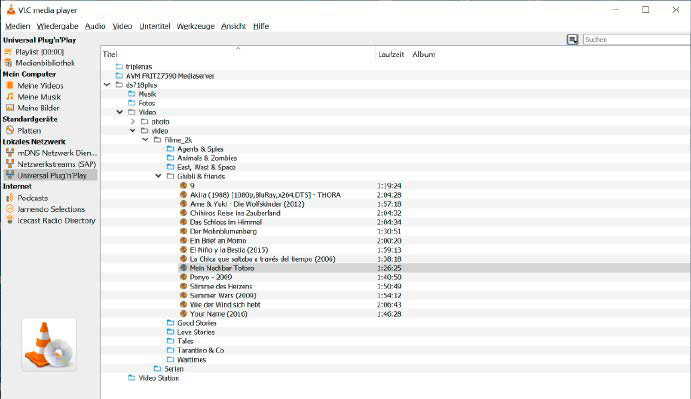The width and height of the screenshot is (691, 399).
Task: Expand the photo folder node
Action: pos(133,121)
